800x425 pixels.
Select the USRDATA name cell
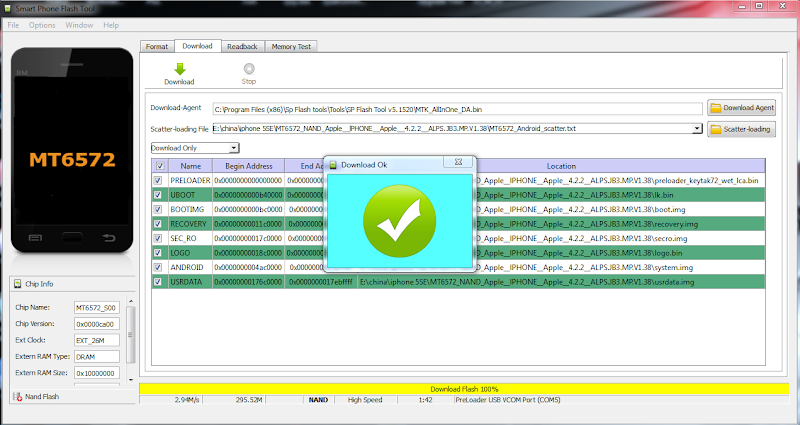coord(190,282)
